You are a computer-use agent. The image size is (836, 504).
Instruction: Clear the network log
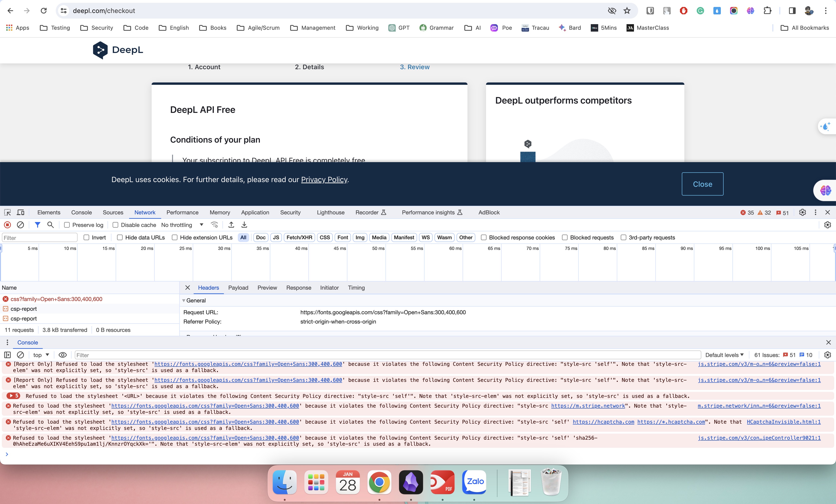coord(20,225)
